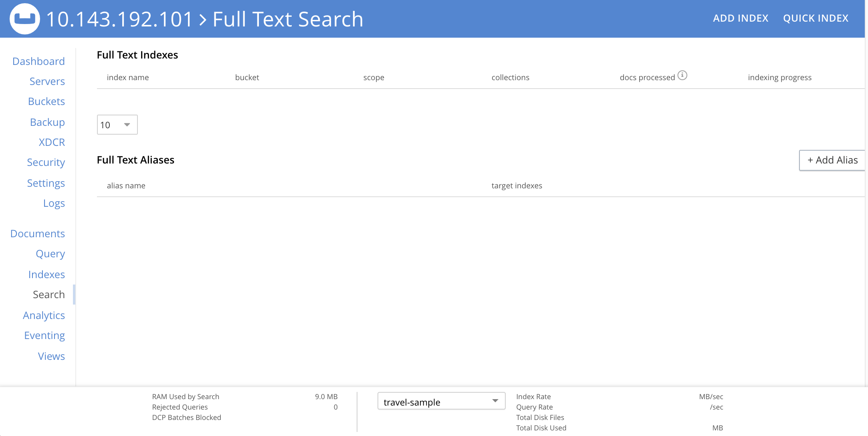Switch to the Query tab
The image size is (868, 436).
pos(50,254)
